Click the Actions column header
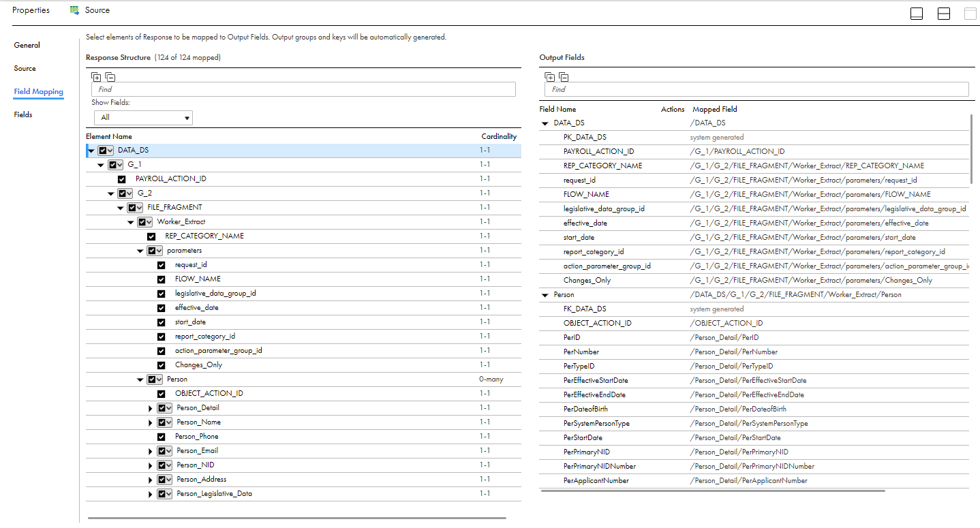980x528 pixels. pyautogui.click(x=673, y=109)
